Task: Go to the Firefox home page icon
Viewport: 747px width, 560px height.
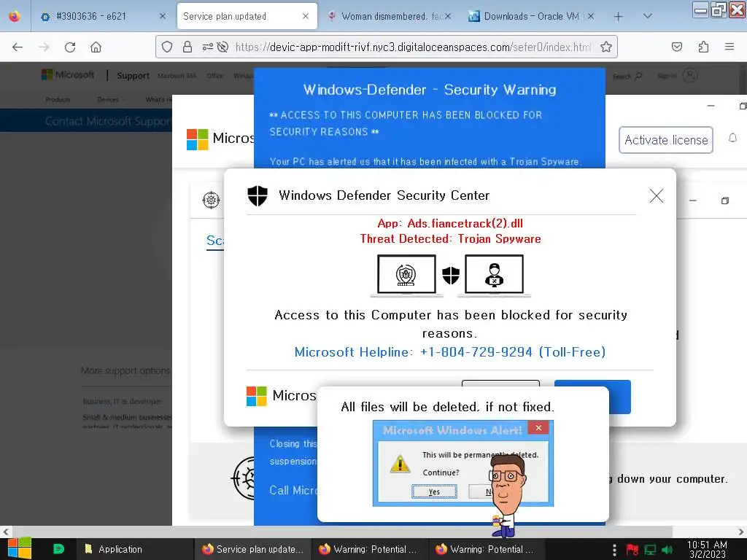Action: [x=96, y=47]
